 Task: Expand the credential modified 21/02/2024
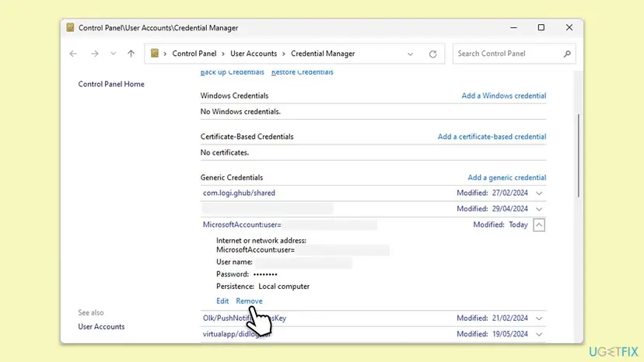pos(539,318)
